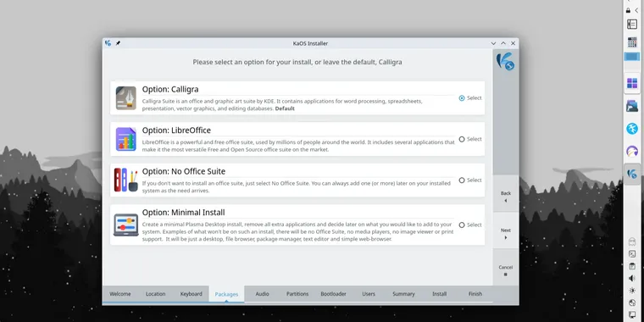The height and width of the screenshot is (322, 644).
Task: Open the purple grid application launcher
Action: click(x=632, y=83)
